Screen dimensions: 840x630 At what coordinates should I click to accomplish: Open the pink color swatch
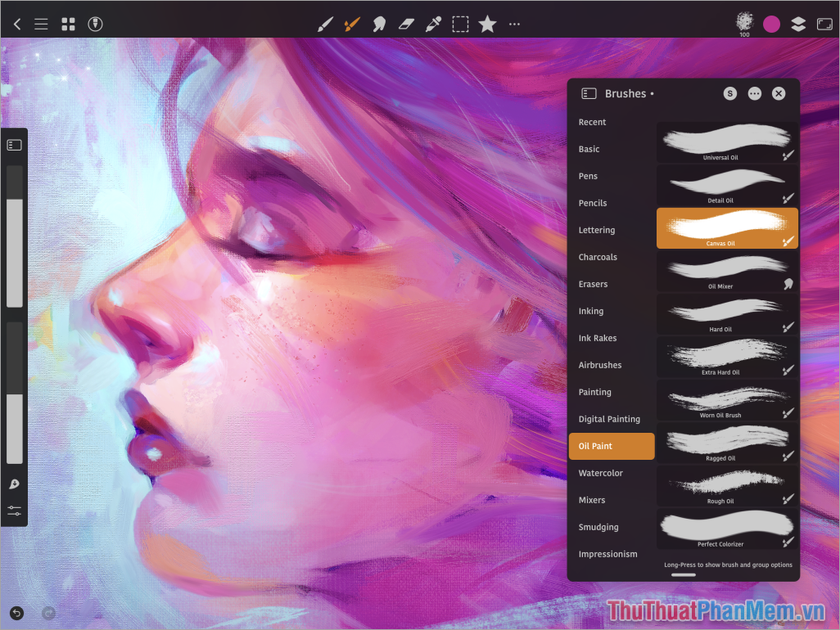[771, 24]
